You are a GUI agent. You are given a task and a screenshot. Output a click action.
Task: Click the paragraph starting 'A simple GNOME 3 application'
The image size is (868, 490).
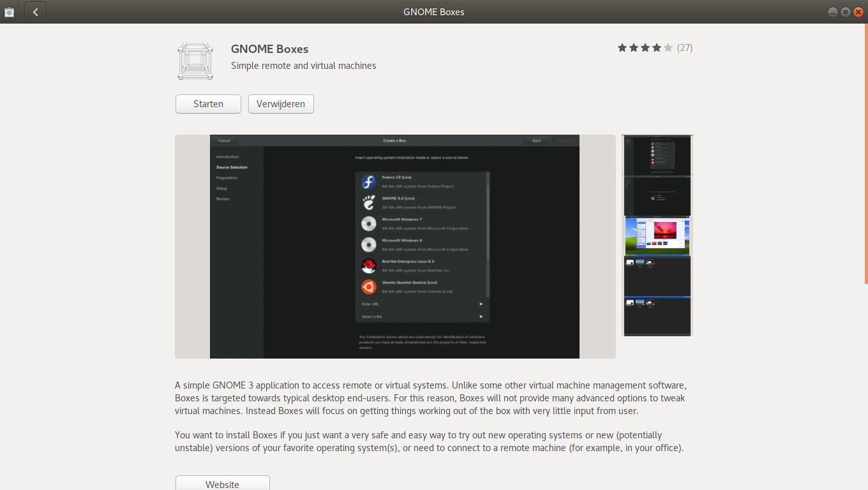(x=431, y=398)
